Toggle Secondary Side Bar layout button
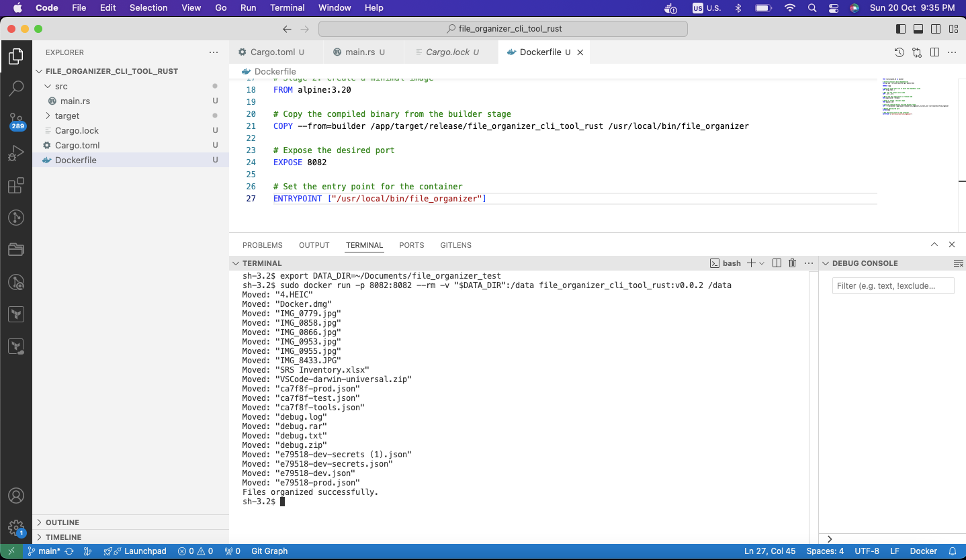 936,29
